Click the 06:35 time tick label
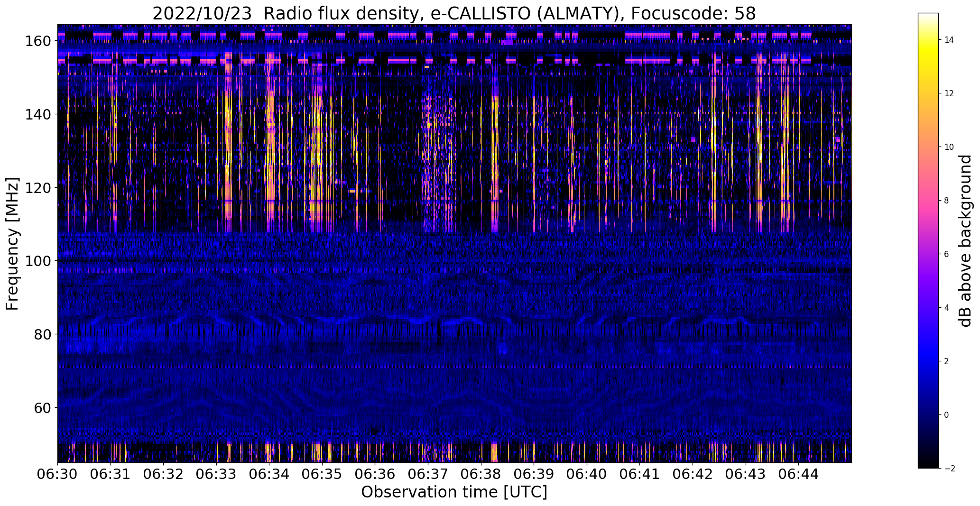980x506 pixels. click(x=322, y=474)
